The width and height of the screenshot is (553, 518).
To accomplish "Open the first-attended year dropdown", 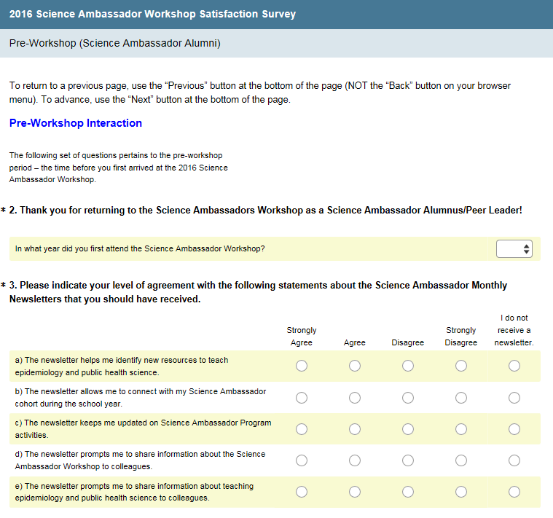I will point(514,249).
